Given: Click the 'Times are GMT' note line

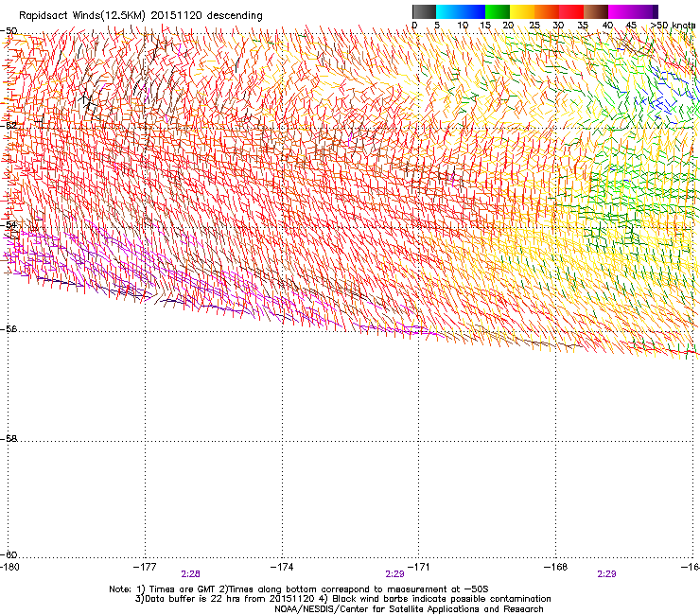Looking at the screenshot, I should [299, 589].
